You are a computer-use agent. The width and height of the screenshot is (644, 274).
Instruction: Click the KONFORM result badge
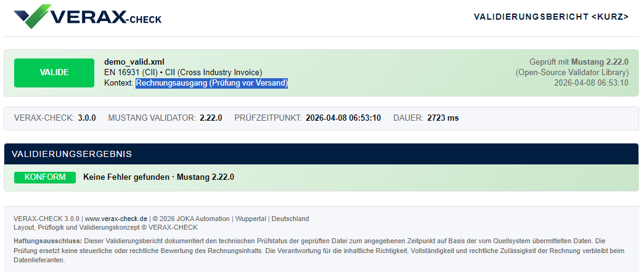tap(45, 177)
